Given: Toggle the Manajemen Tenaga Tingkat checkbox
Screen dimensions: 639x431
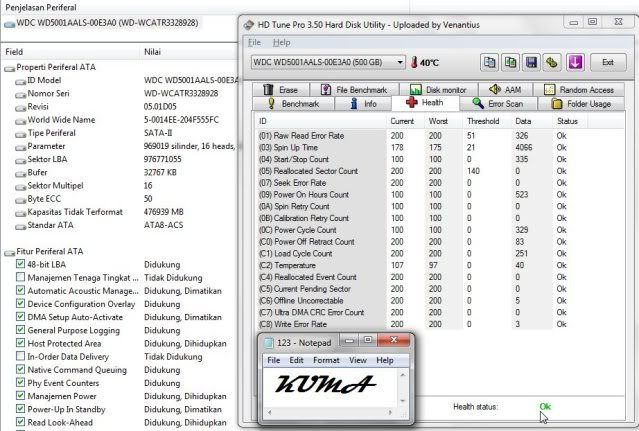Looking at the screenshot, I should (20, 277).
